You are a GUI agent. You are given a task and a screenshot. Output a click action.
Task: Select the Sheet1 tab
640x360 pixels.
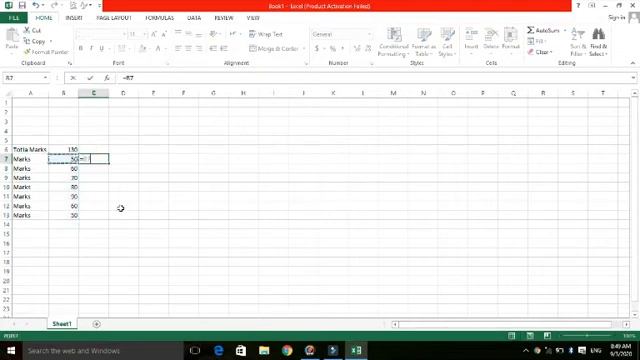click(62, 324)
